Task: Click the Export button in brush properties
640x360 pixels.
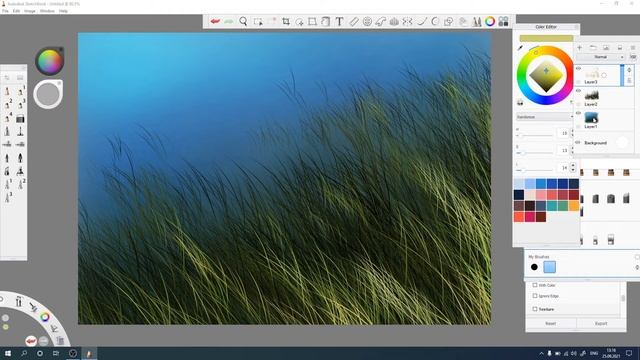Action: pos(601,323)
